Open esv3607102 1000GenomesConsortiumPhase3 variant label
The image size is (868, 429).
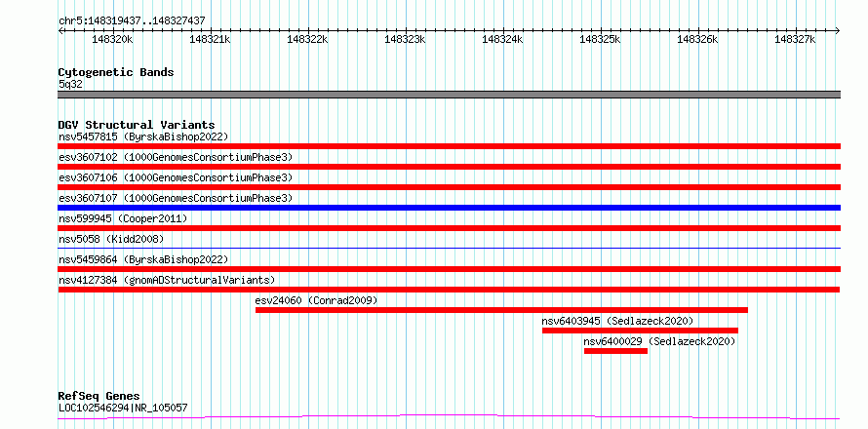click(x=176, y=157)
